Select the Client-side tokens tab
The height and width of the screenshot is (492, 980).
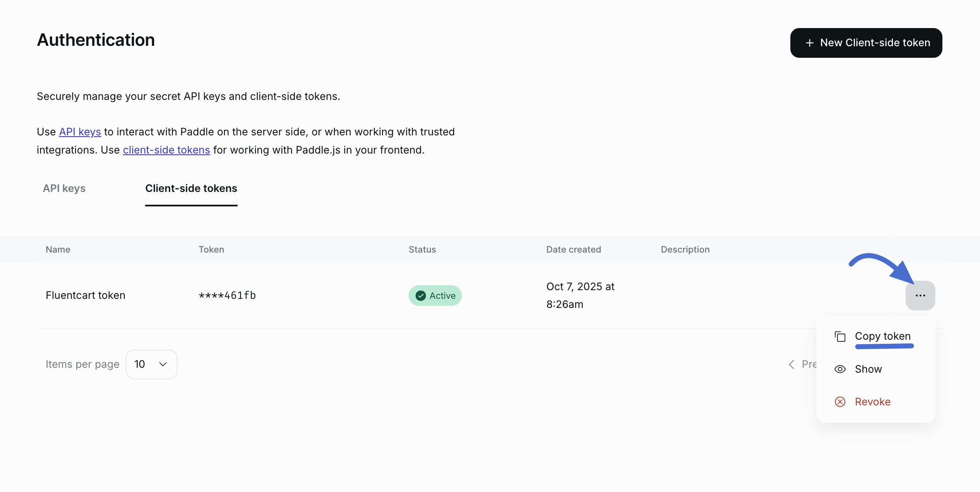(x=191, y=188)
